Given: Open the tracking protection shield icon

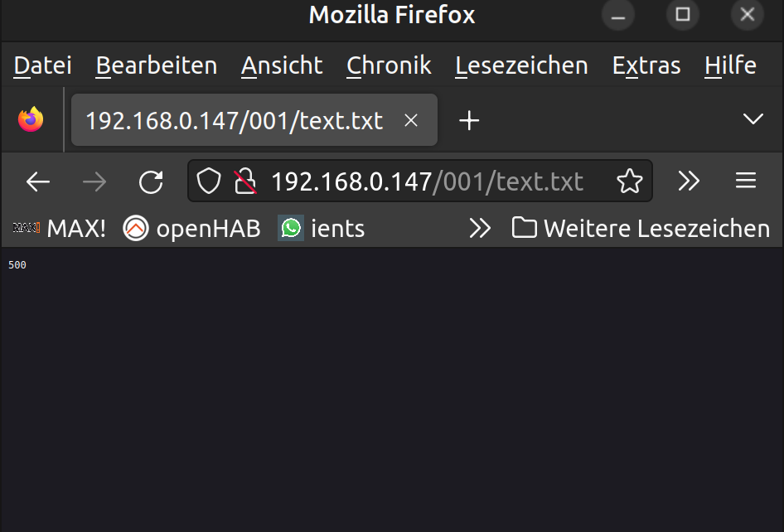Looking at the screenshot, I should tap(208, 181).
